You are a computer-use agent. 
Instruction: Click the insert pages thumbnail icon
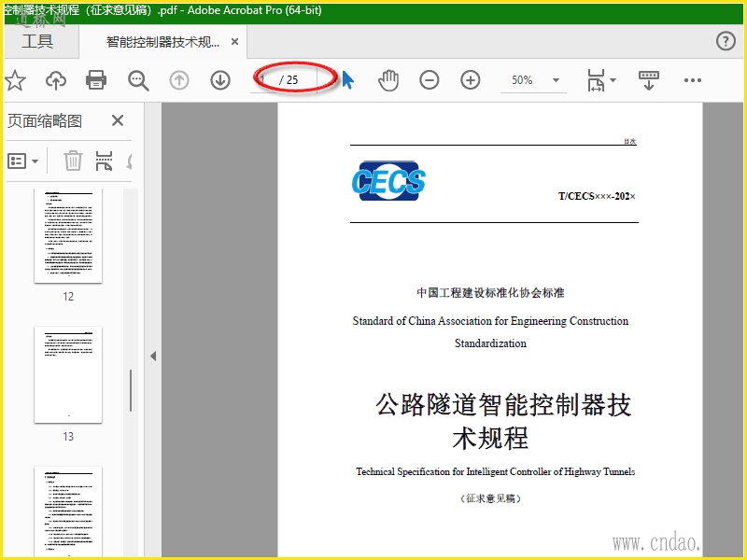104,161
